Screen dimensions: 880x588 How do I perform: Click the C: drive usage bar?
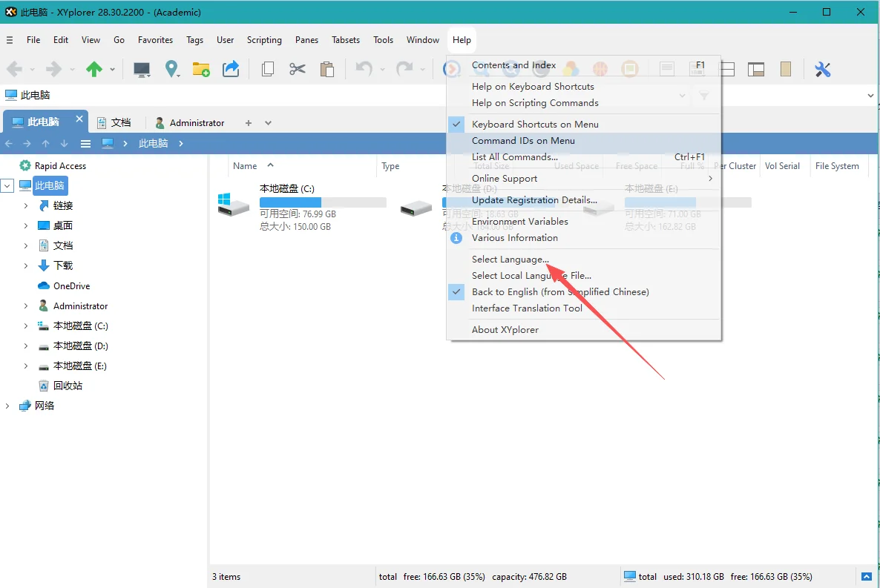point(323,202)
